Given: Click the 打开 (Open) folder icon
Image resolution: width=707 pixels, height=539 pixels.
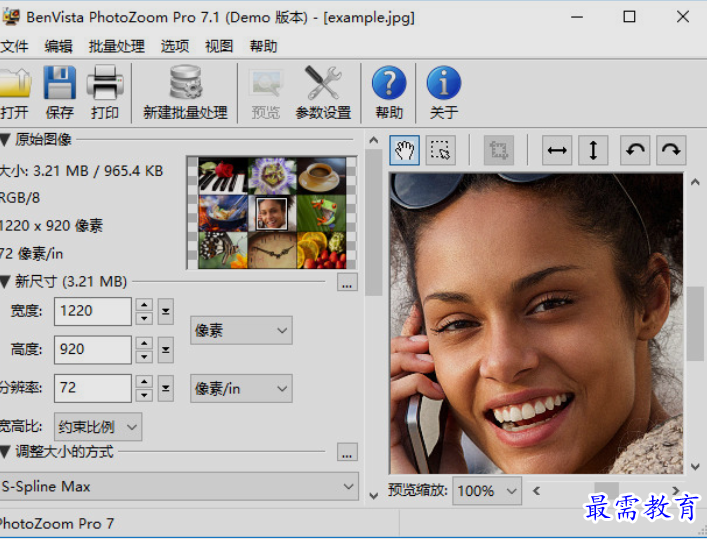Looking at the screenshot, I should pyautogui.click(x=14, y=83).
